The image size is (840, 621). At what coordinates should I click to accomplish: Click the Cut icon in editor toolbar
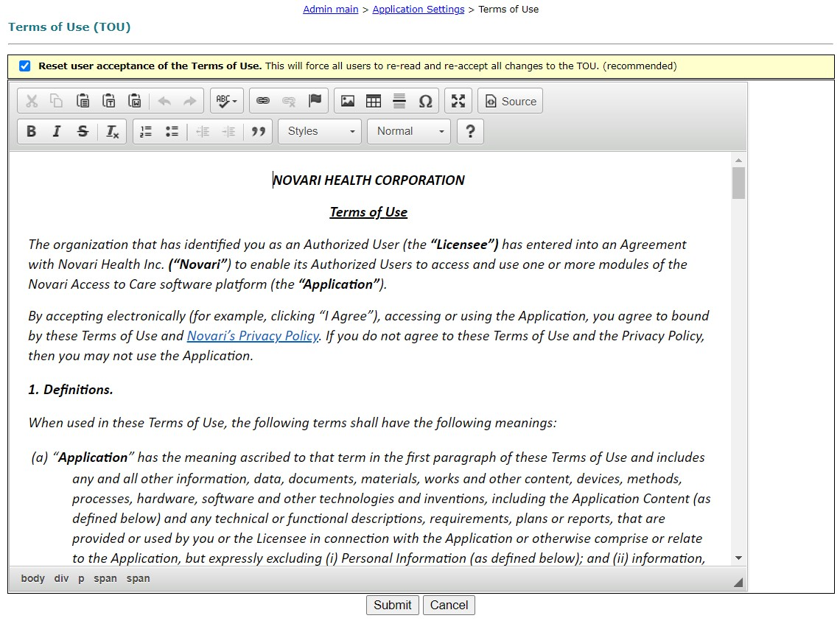click(x=32, y=101)
